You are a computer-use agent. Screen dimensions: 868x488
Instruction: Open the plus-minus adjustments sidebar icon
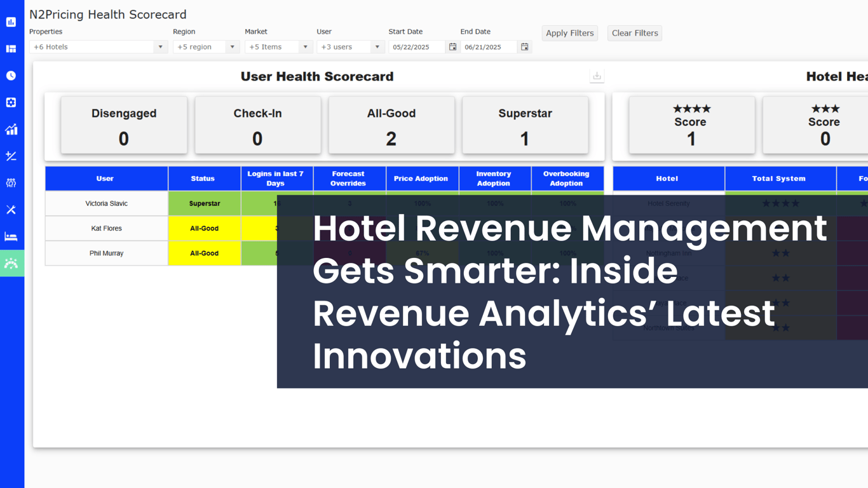tap(11, 156)
